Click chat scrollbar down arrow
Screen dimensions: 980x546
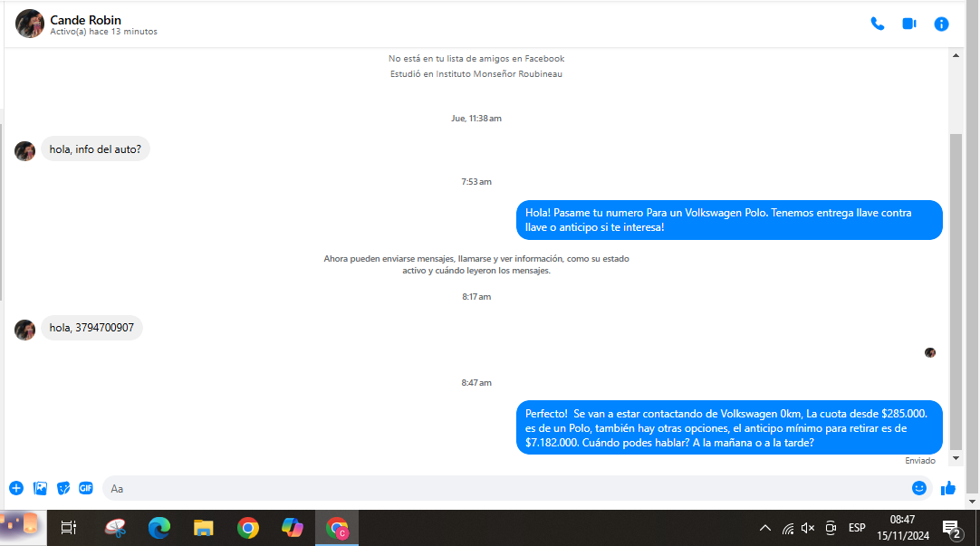click(956, 458)
